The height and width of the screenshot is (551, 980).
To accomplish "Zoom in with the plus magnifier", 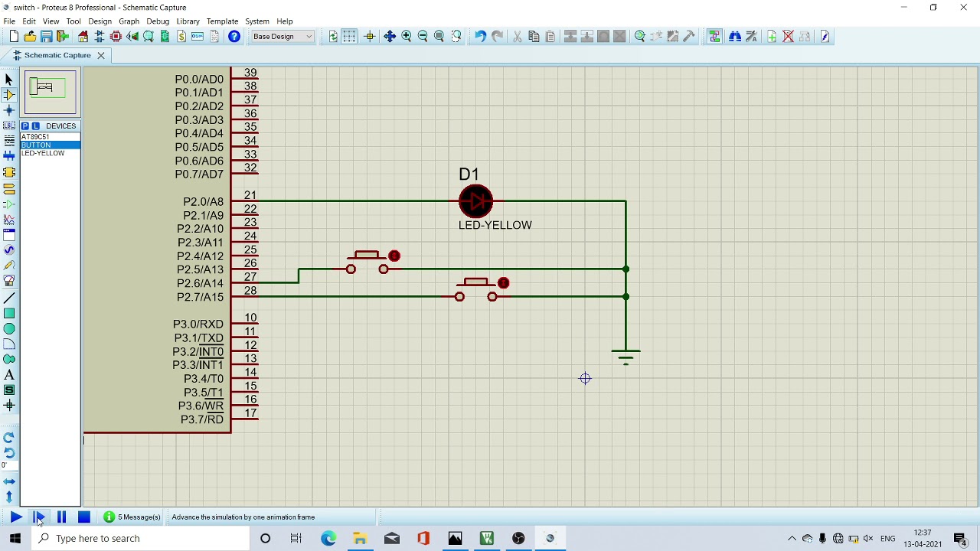I will tap(407, 36).
